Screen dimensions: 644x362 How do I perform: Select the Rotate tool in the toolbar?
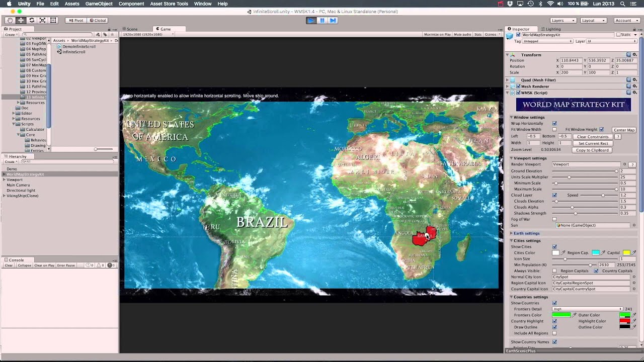pos(31,20)
